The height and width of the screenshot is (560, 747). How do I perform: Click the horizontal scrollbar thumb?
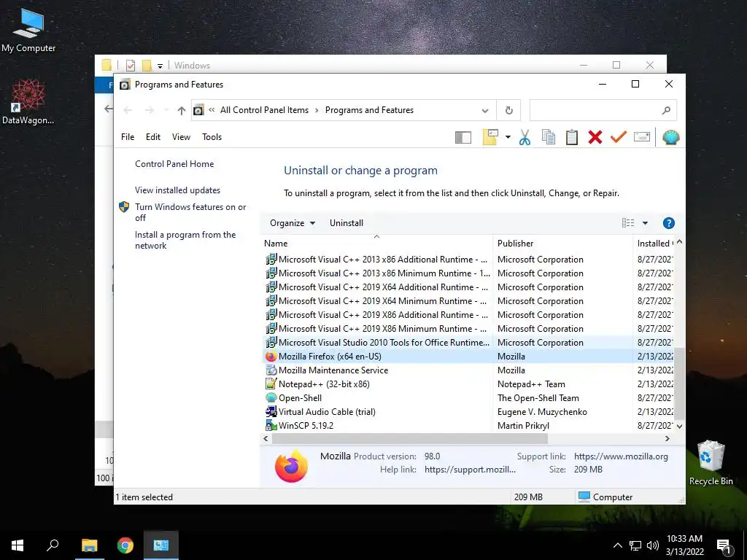pyautogui.click(x=410, y=438)
